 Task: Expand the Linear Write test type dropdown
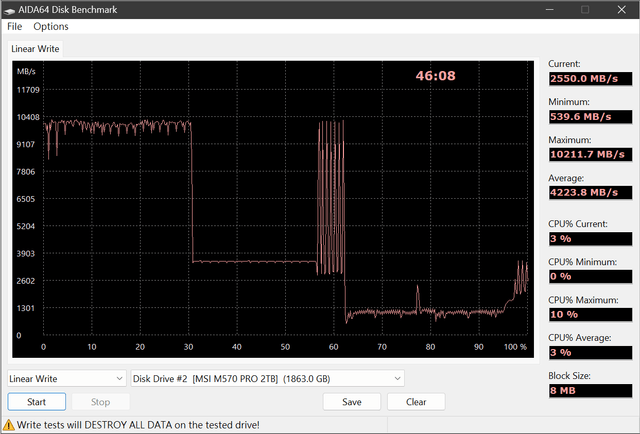pos(66,378)
